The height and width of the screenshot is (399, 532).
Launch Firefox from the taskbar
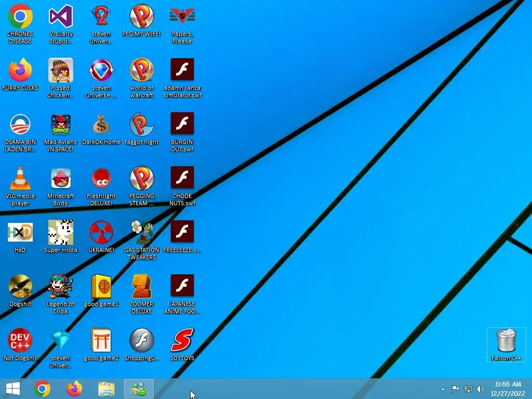click(x=74, y=389)
